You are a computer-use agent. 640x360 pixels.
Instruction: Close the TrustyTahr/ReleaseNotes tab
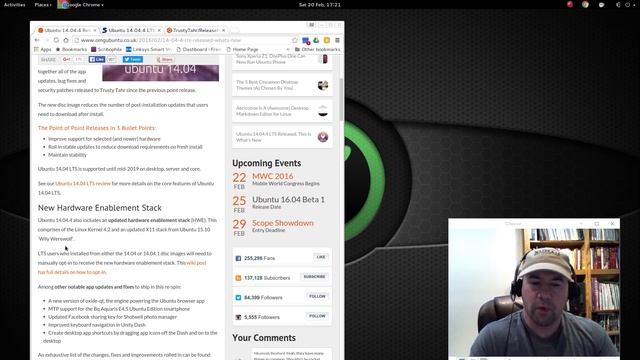point(224,30)
